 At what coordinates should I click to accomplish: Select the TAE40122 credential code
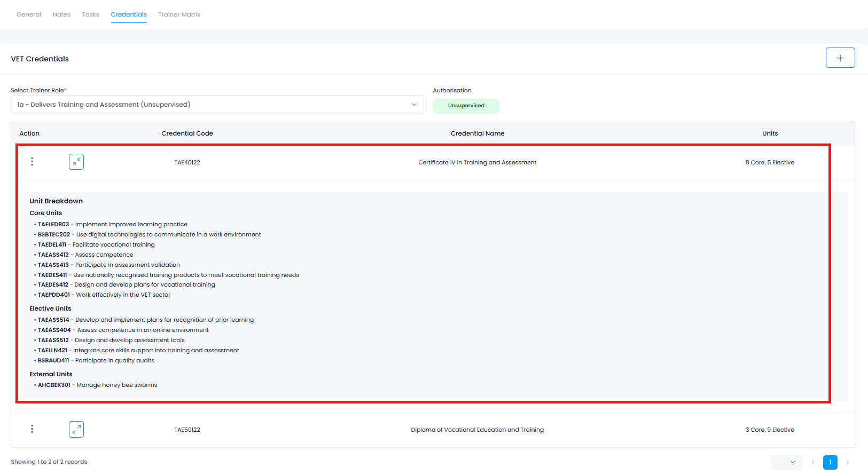pyautogui.click(x=187, y=162)
